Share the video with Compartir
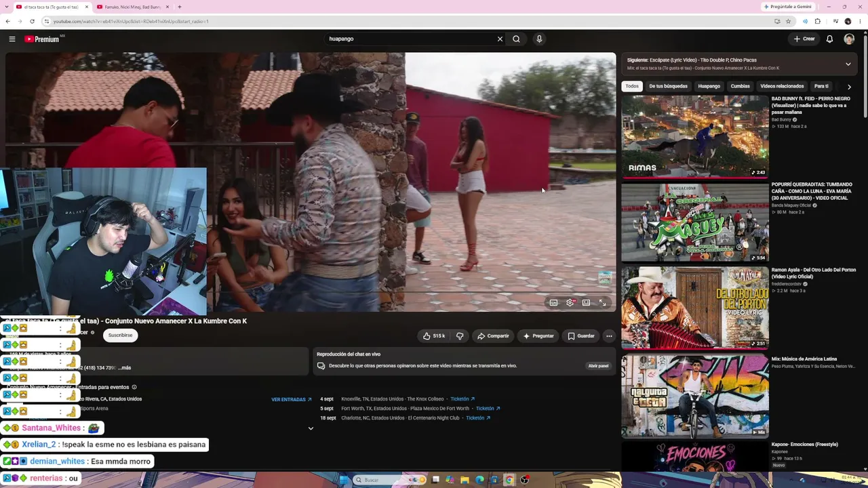 point(493,335)
